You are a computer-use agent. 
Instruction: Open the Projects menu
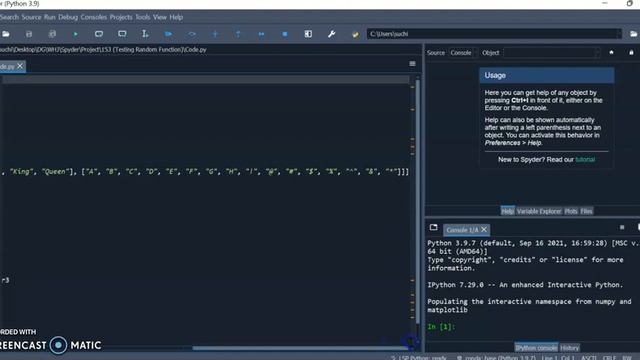coord(121,17)
